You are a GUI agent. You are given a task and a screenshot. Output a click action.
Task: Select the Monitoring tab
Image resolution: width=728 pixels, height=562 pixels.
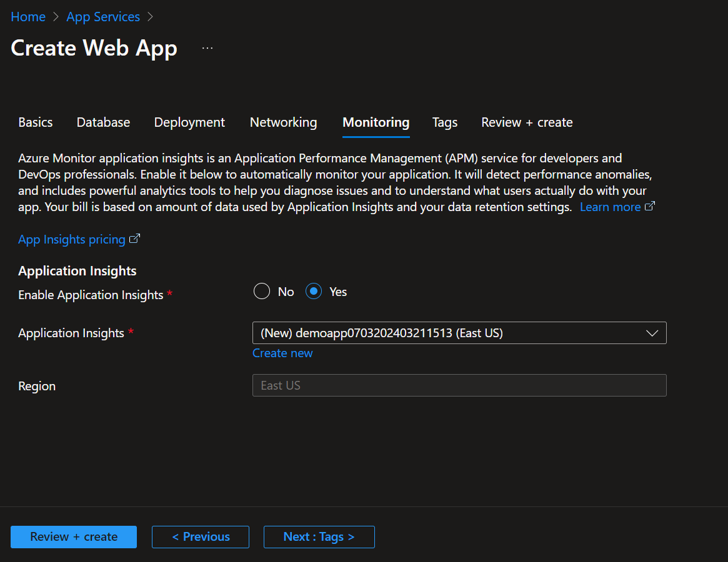376,122
